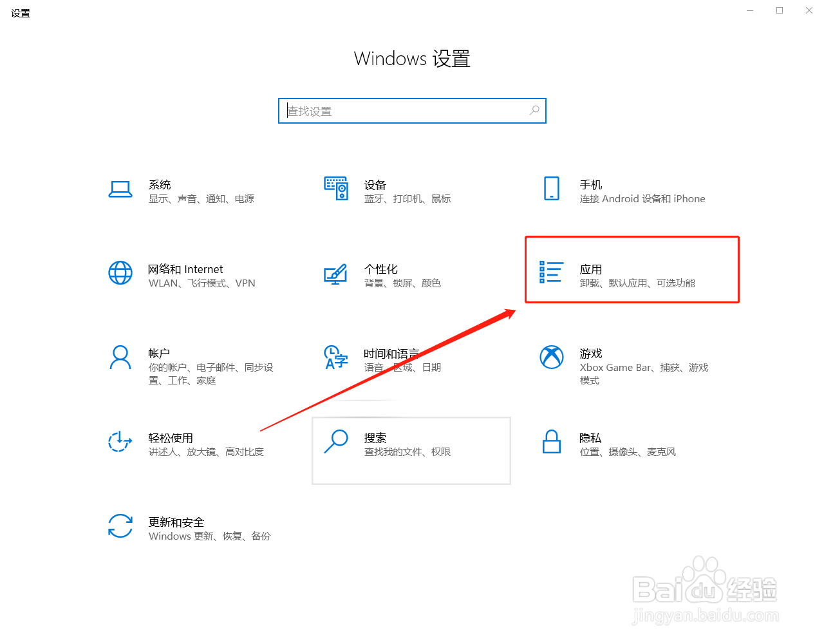Focus the 查找设置 search field
The image size is (824, 644).
412,111
